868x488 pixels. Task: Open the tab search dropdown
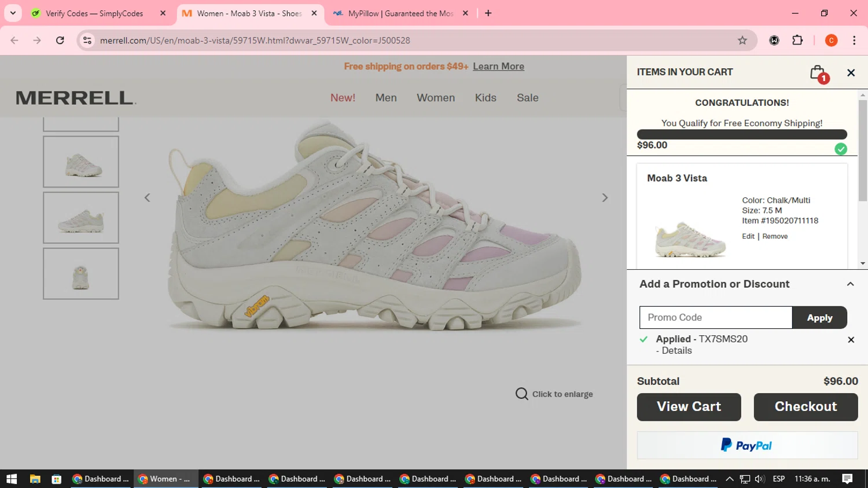tap(13, 13)
